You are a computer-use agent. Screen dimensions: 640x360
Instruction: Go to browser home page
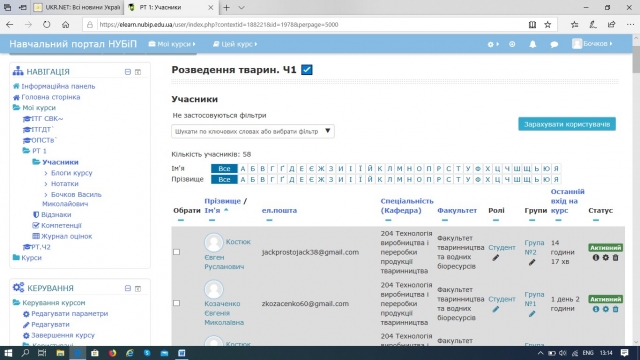(x=65, y=24)
